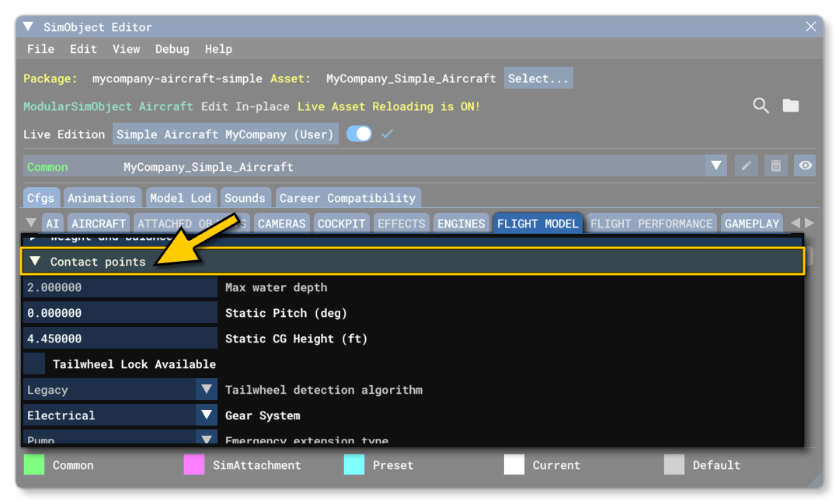Screen dimensions: 839x504
Task: Click the triangle left of AI tab
Action: [x=31, y=223]
